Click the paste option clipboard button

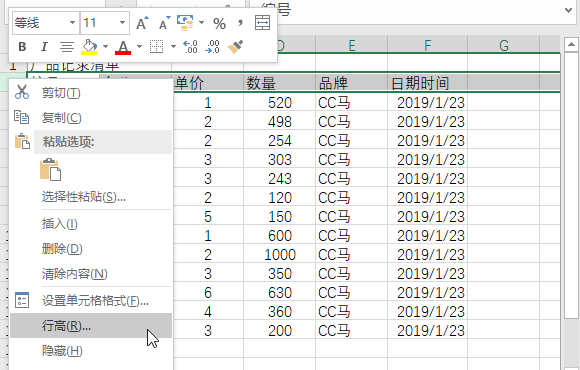tap(50, 169)
